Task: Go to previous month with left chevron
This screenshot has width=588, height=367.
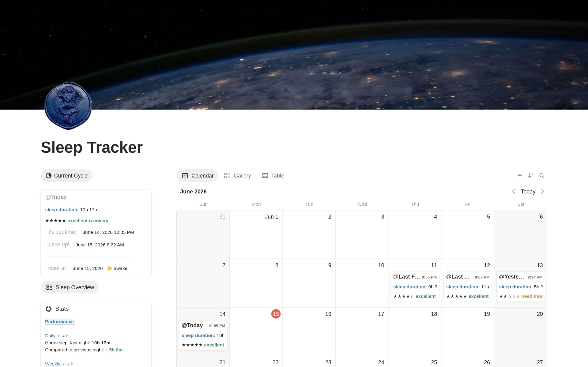Action: [x=514, y=192]
